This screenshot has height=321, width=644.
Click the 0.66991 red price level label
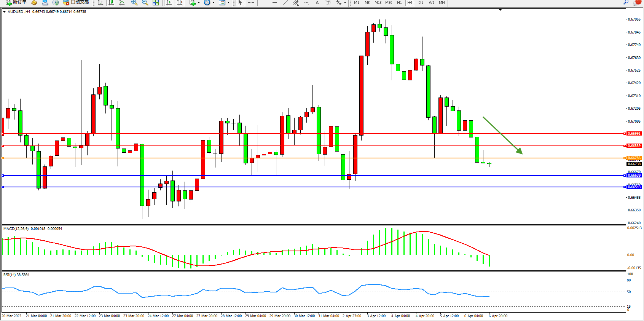tap(634, 134)
